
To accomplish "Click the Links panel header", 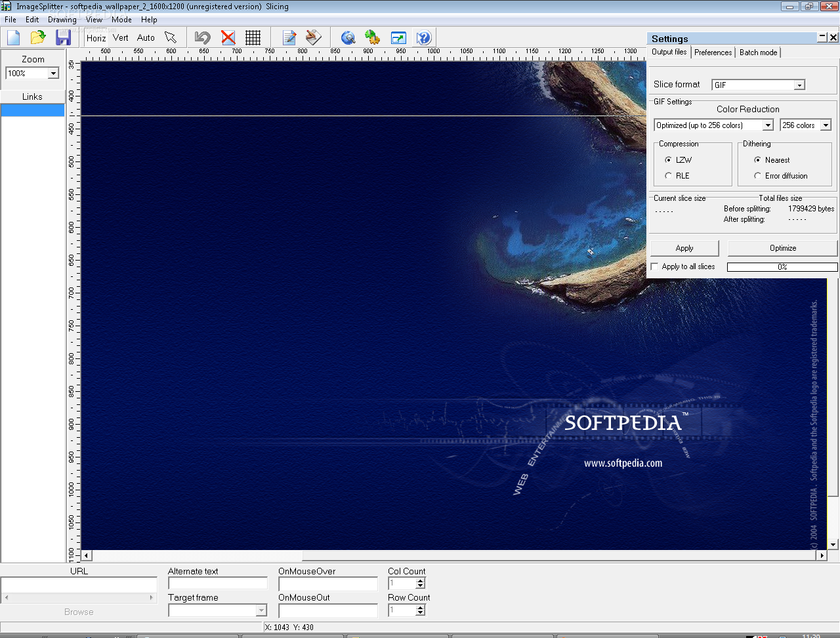I will (32, 96).
